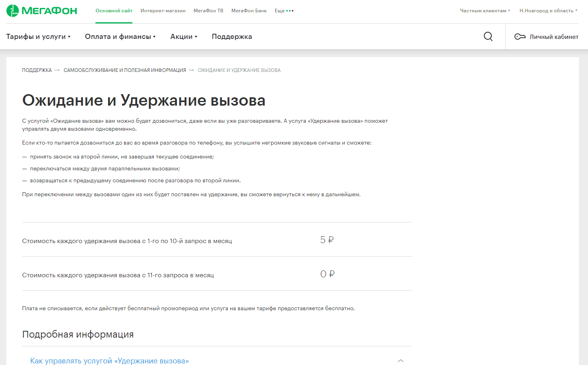Viewport: 588px width, 365px height.
Task: Open the Акции dropdown
Action: (184, 37)
